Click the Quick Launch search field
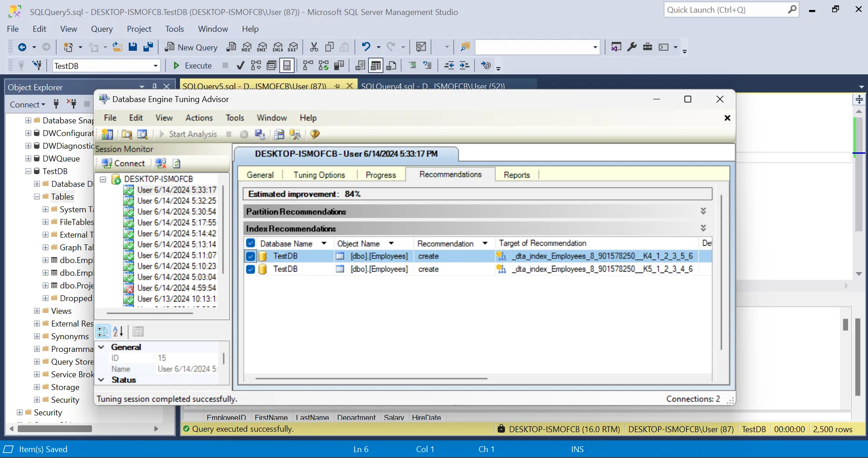The width and height of the screenshot is (868, 458). click(x=731, y=10)
